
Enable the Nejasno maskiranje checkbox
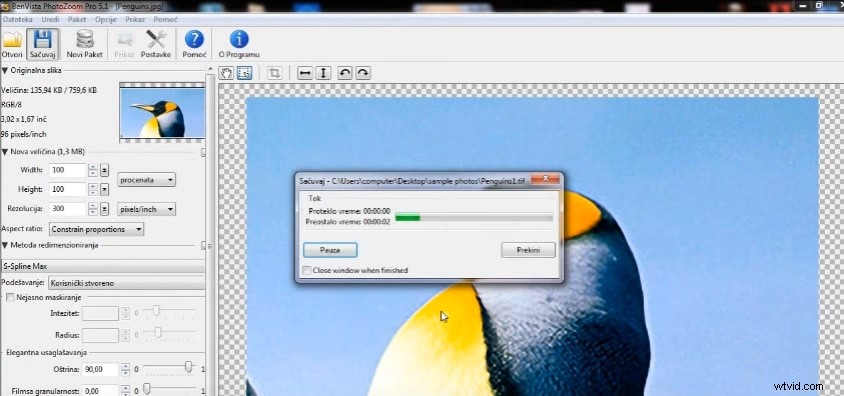coord(10,297)
